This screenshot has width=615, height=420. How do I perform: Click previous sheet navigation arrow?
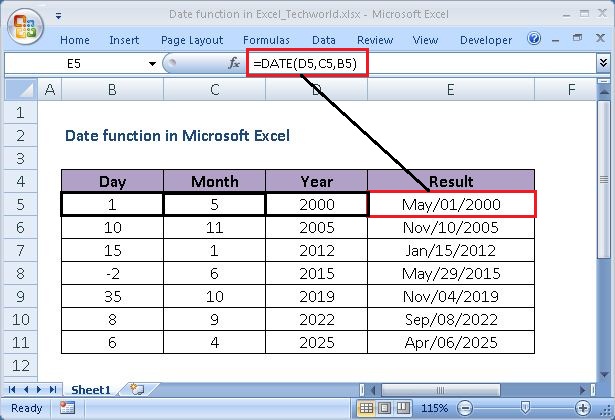(x=26, y=389)
